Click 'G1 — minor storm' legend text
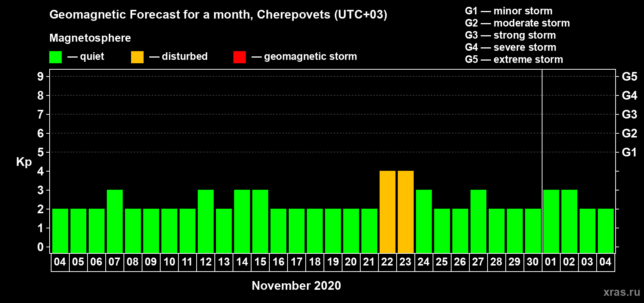 [x=509, y=11]
